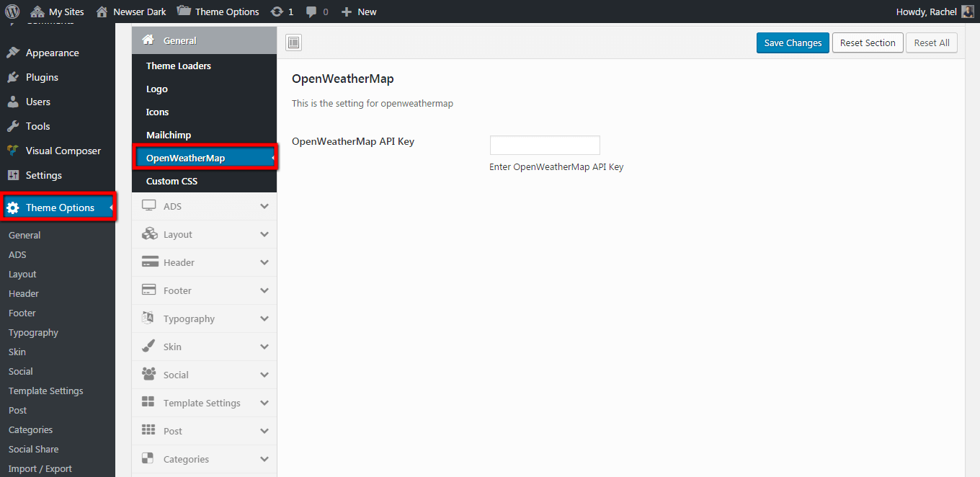Image resolution: width=980 pixels, height=477 pixels.
Task: Click the comments bubble icon in admin bar
Action: pos(311,12)
